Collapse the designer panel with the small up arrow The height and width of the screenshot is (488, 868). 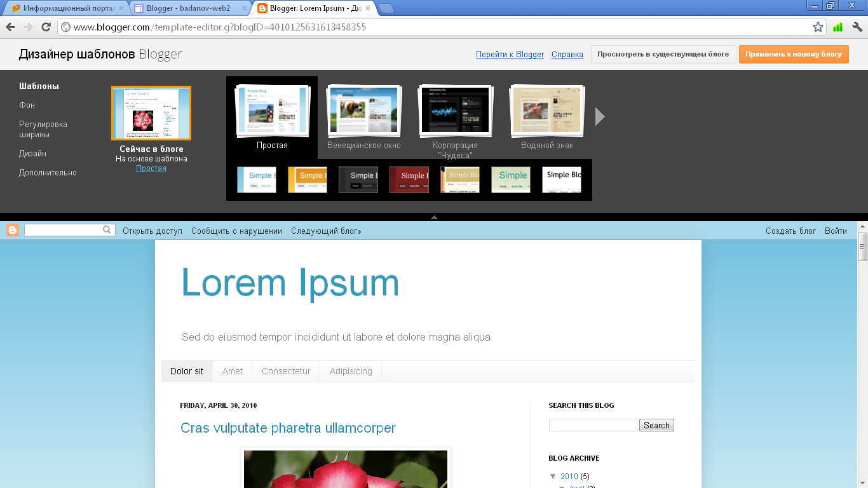point(434,217)
